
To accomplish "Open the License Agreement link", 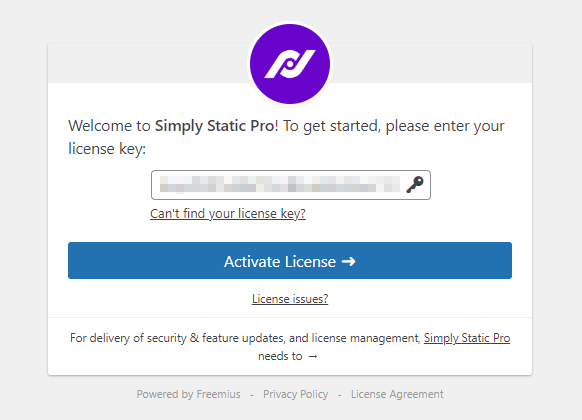I will [397, 394].
